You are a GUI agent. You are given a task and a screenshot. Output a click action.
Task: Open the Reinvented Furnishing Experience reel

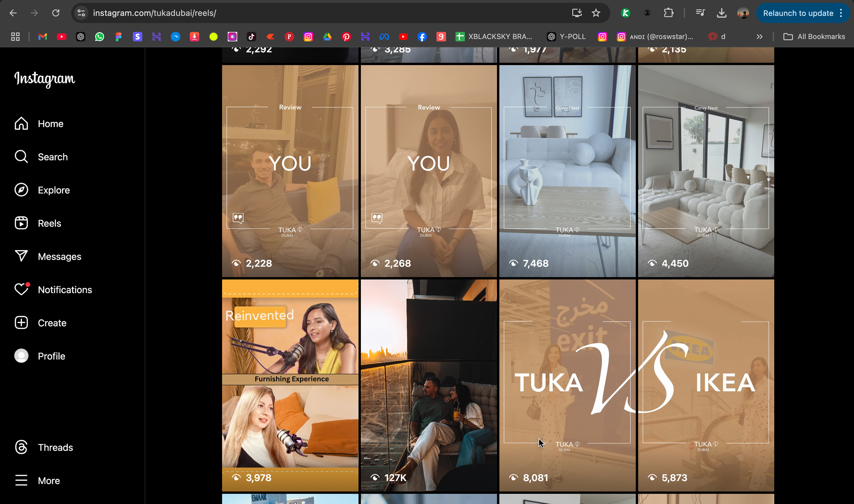click(x=290, y=386)
